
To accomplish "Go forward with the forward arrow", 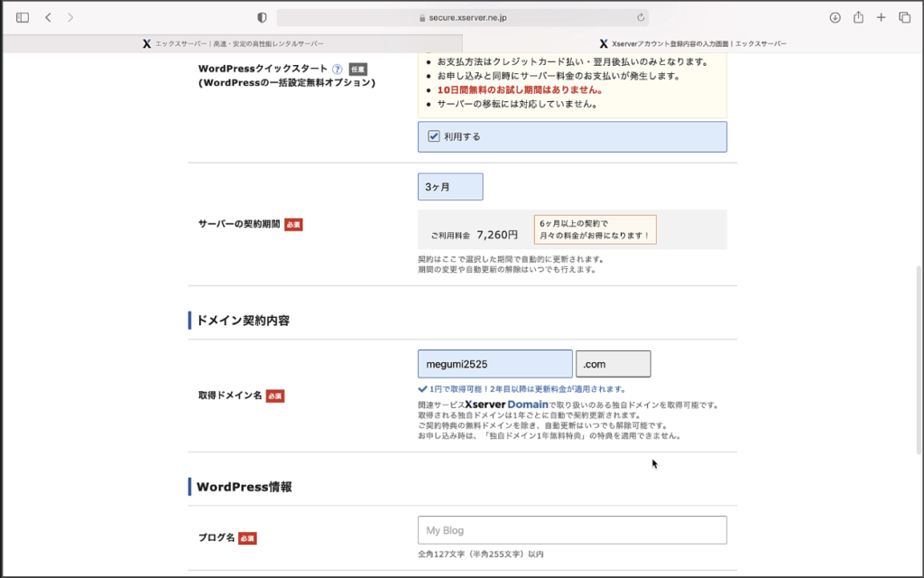I will 70,18.
